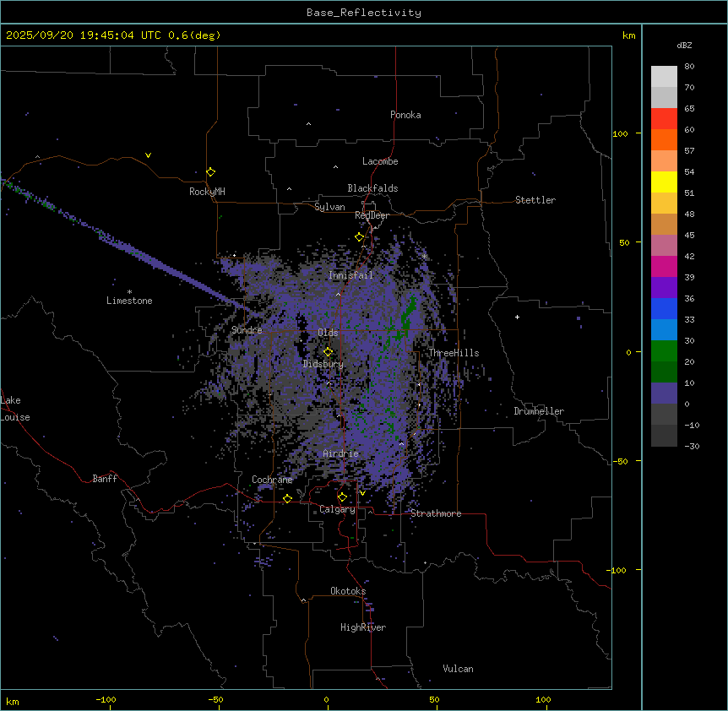The image size is (728, 711).
Task: Click the green 20-30 dBZ legend swatch
Action: (664, 351)
